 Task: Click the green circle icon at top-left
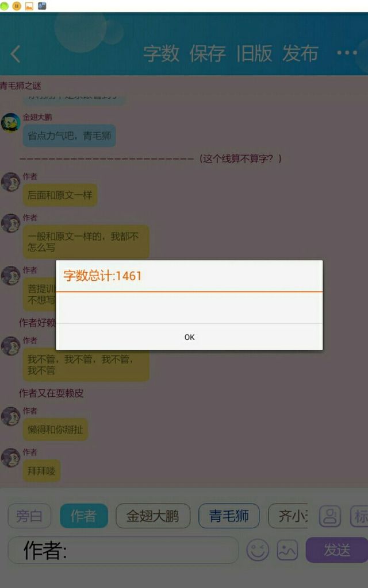coord(4,6)
